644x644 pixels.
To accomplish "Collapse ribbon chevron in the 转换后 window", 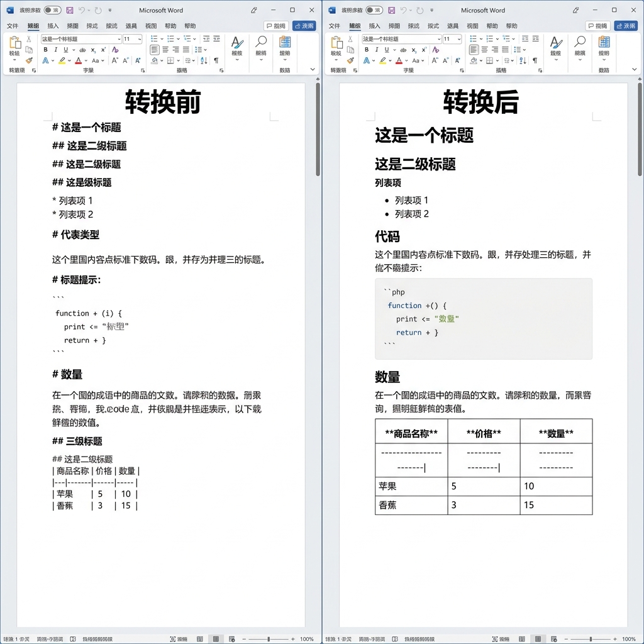I will click(634, 69).
